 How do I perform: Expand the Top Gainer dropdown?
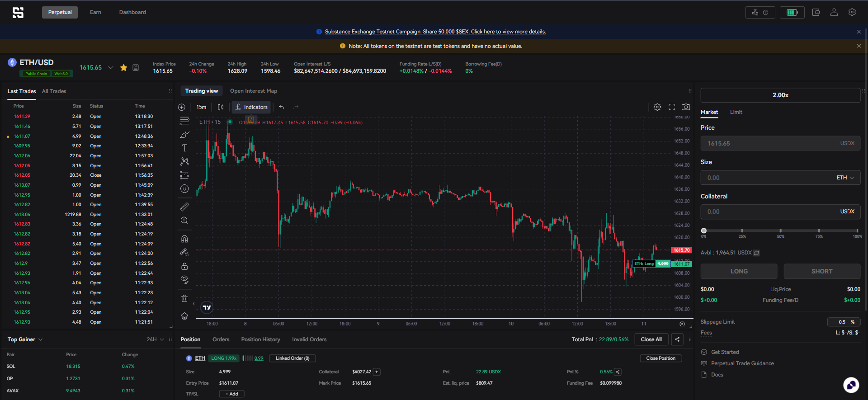tap(25, 339)
